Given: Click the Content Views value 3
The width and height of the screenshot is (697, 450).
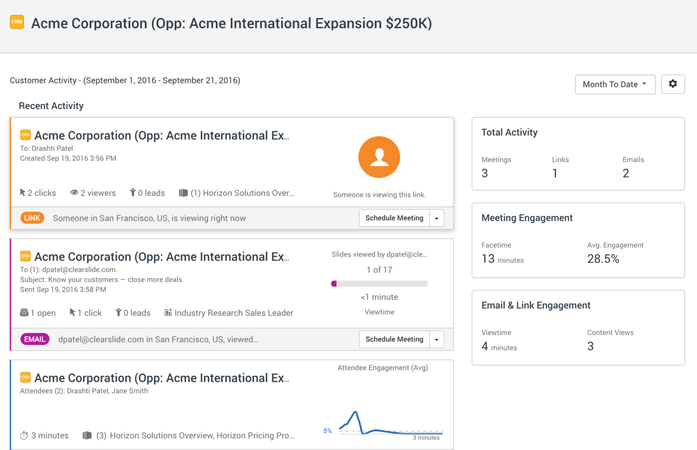Looking at the screenshot, I should tap(590, 346).
